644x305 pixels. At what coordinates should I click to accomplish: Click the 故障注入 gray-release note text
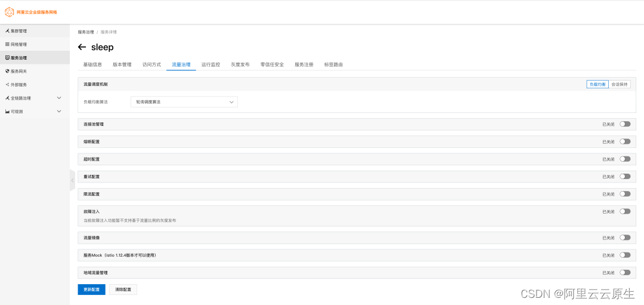130,220
